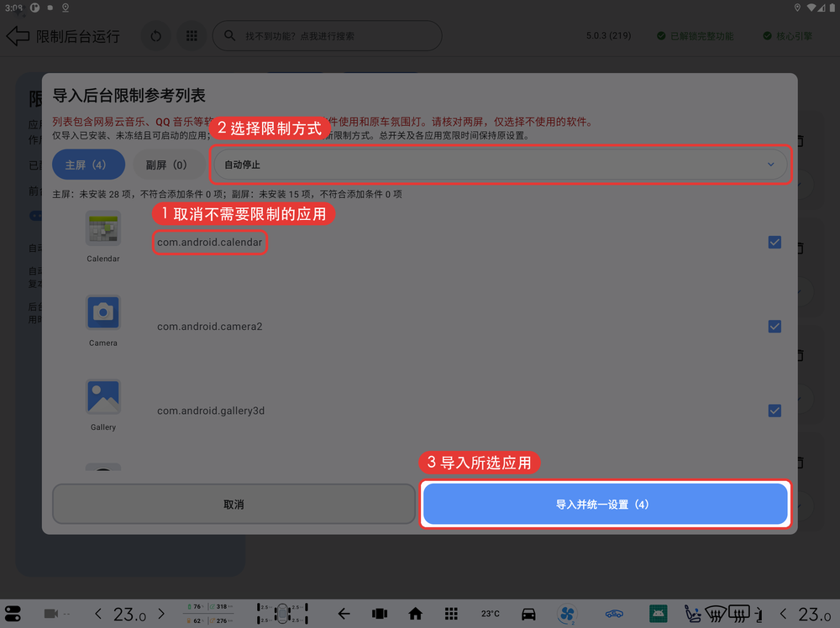Screen dimensions: 840x628
Task: Click the refresh icon in top bar
Action: tap(156, 36)
